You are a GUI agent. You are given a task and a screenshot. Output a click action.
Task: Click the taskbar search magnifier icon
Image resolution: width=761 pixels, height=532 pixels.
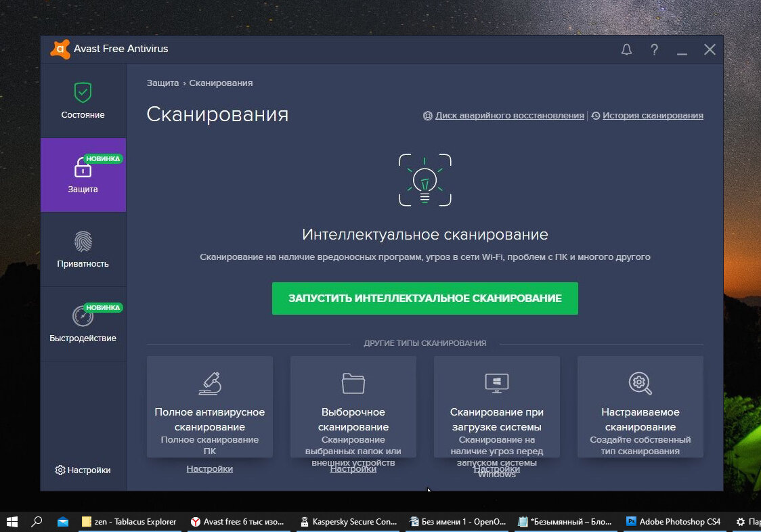click(37, 522)
